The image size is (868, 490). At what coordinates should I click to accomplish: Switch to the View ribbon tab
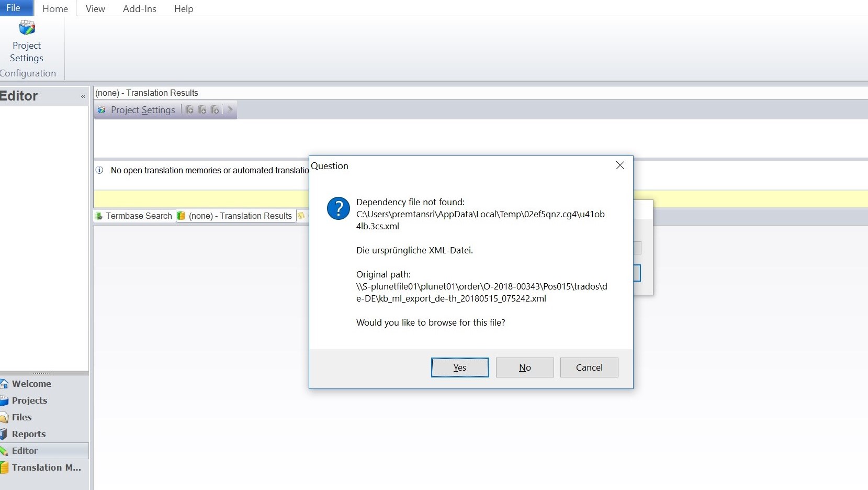pyautogui.click(x=95, y=9)
